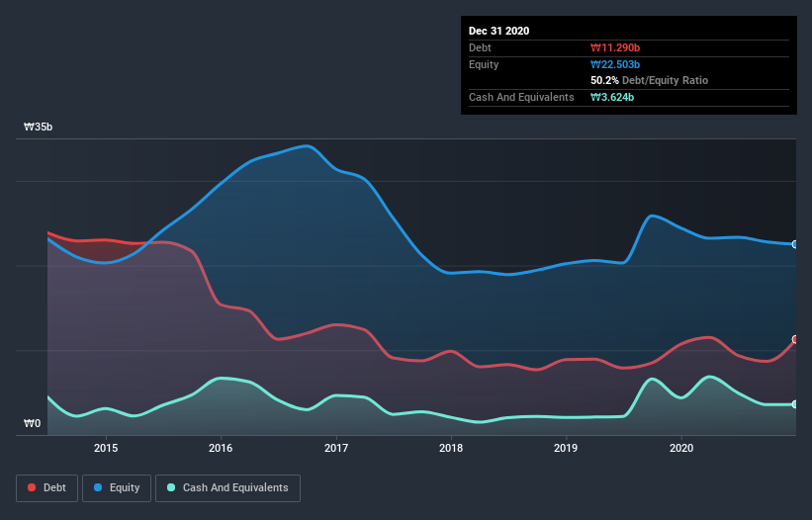This screenshot has width=812, height=520.
Task: Click the 2017 x-axis label
Action: [x=336, y=448]
